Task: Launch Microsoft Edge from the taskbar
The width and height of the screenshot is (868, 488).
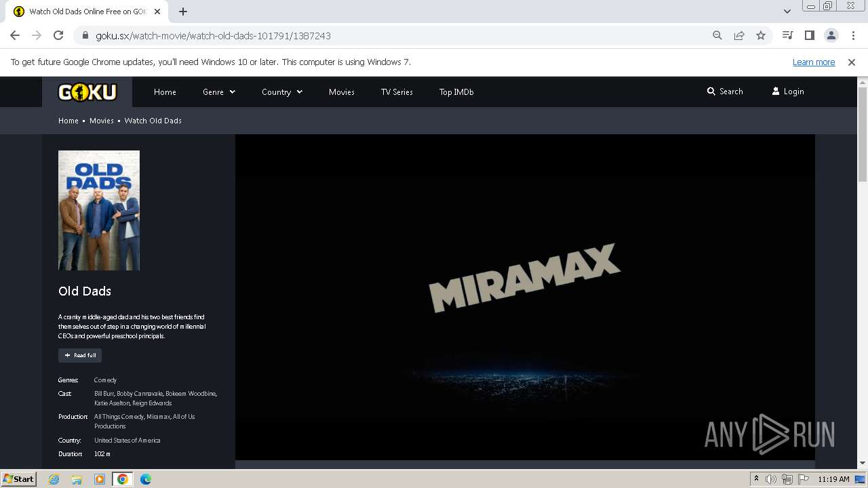Action: coord(146,479)
